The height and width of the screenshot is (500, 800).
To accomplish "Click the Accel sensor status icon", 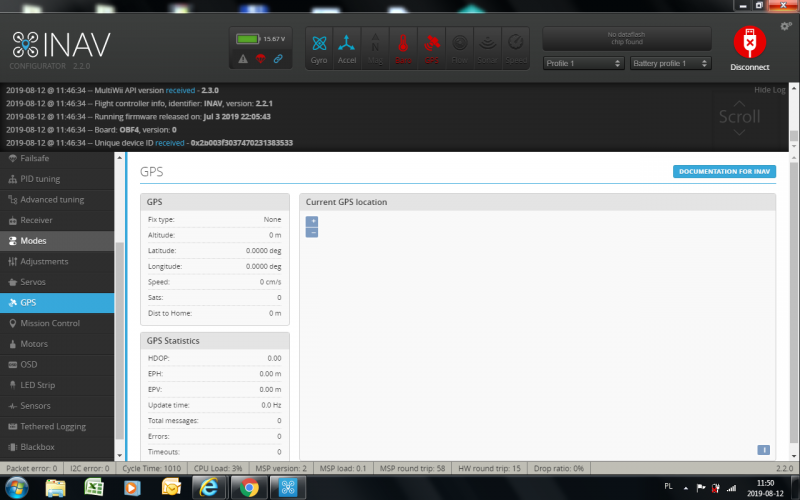I will point(347,47).
